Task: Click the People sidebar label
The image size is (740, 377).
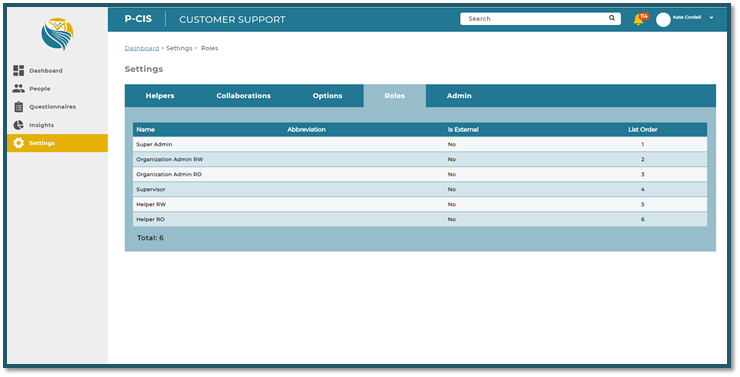Action: tap(40, 89)
